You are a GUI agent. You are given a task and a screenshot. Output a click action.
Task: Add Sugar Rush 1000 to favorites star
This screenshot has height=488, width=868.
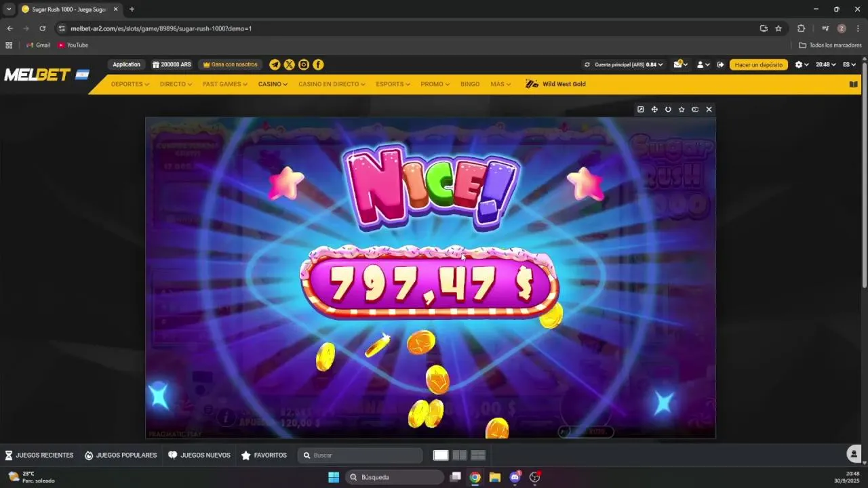pyautogui.click(x=682, y=109)
